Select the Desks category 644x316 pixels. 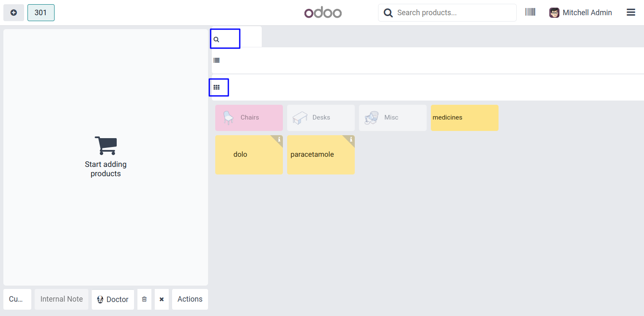tap(321, 117)
